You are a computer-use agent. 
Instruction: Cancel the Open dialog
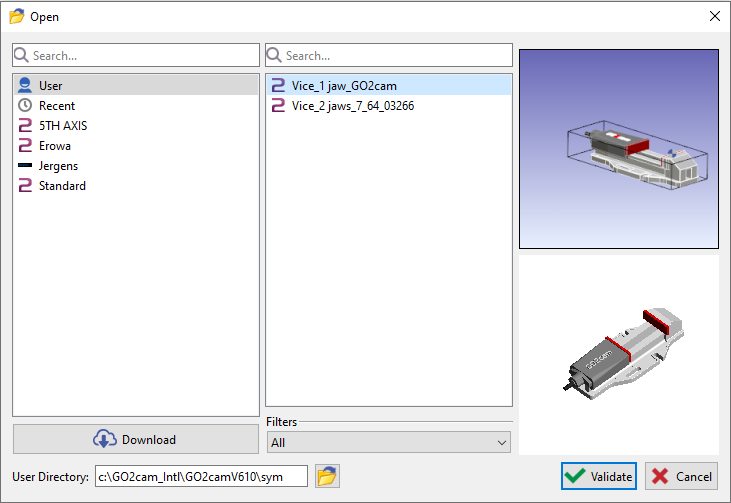[681, 477]
